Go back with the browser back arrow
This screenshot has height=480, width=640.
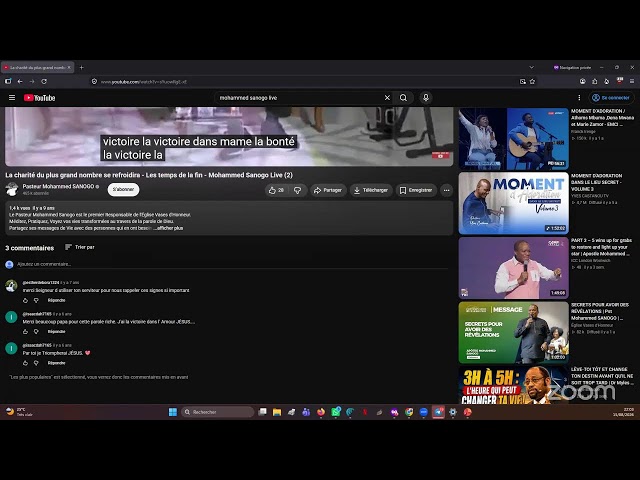pos(20,81)
